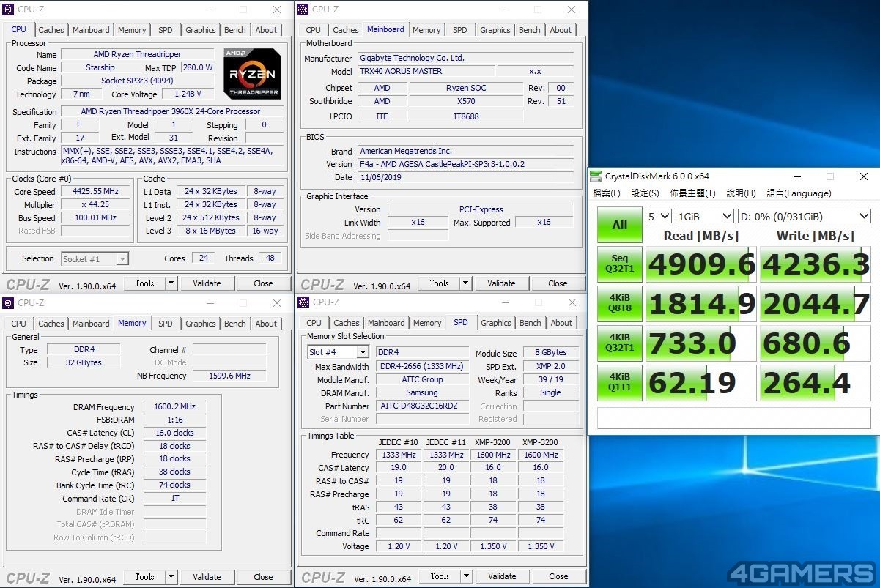Open the Tools dropdown arrow in the CPU tab window
880x588 pixels.
click(171, 283)
